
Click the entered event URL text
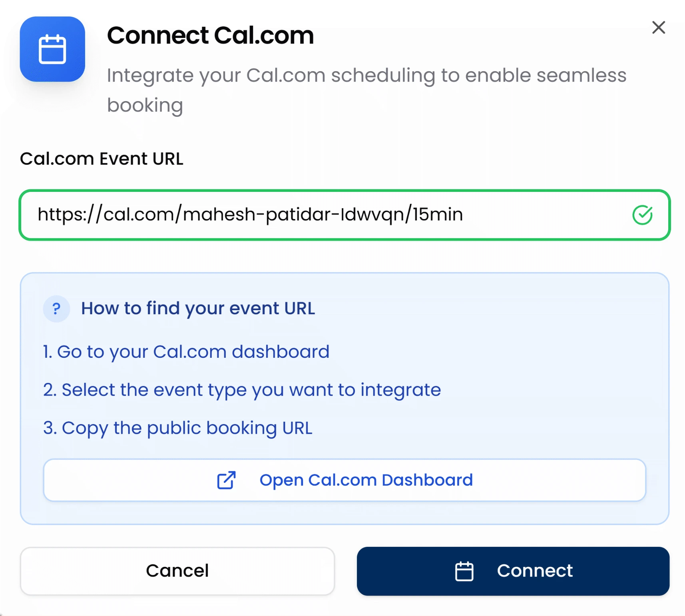(x=250, y=214)
